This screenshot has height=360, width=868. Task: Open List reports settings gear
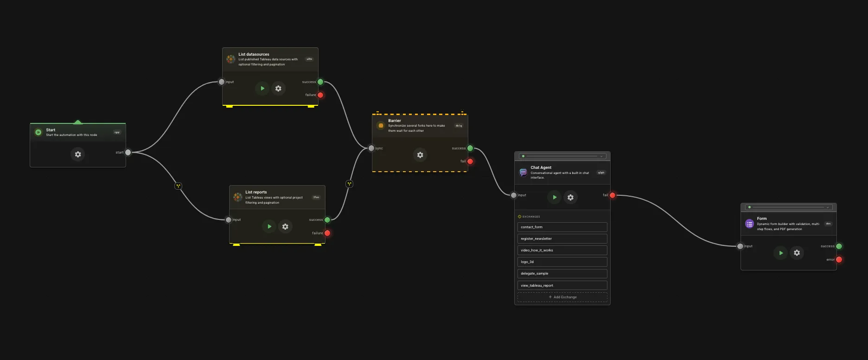tap(285, 226)
